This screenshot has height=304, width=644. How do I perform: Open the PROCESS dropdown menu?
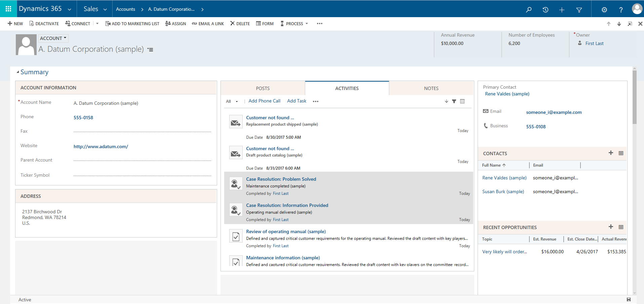pos(294,24)
